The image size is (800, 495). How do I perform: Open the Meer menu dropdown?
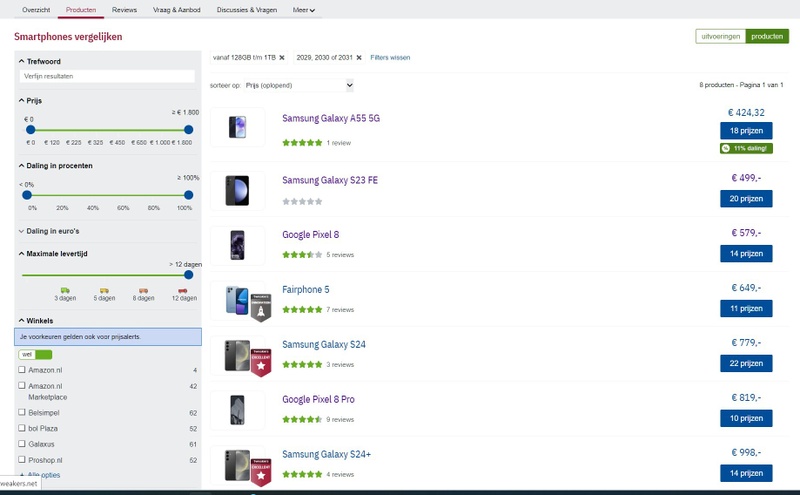(304, 10)
